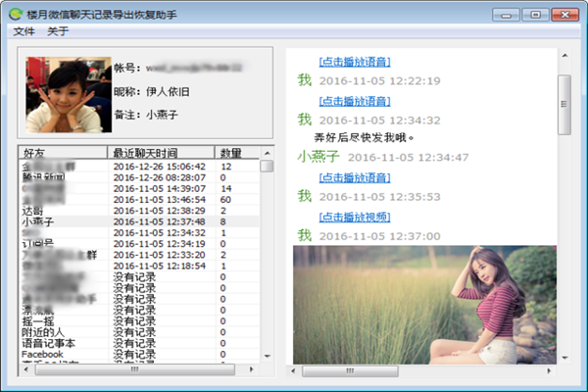Click the 2016-11-05 12:18:54 time cell
The image size is (588, 392).
point(160,266)
